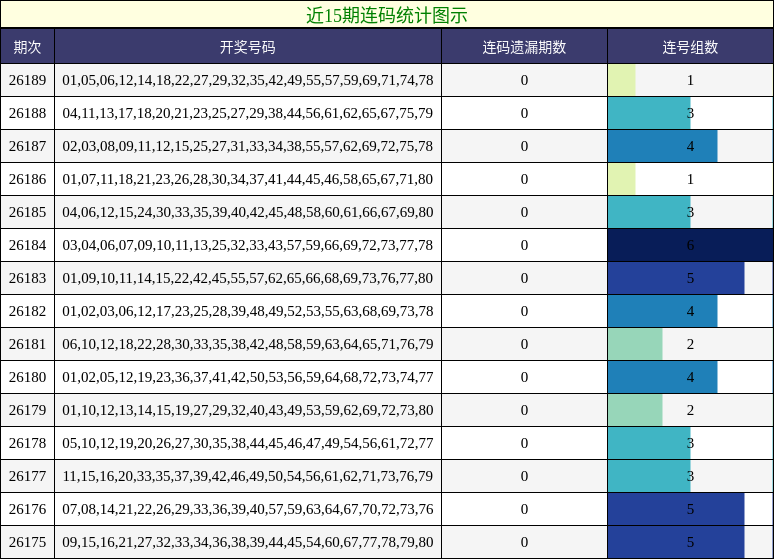Image resolution: width=774 pixels, height=559 pixels.
Task: Select period number 26183
Action: click(x=27, y=279)
